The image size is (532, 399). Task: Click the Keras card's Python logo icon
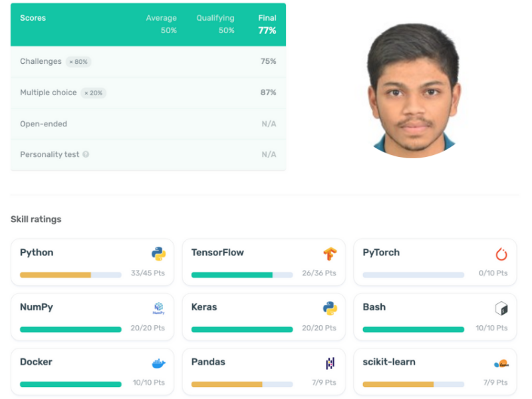pyautogui.click(x=330, y=309)
